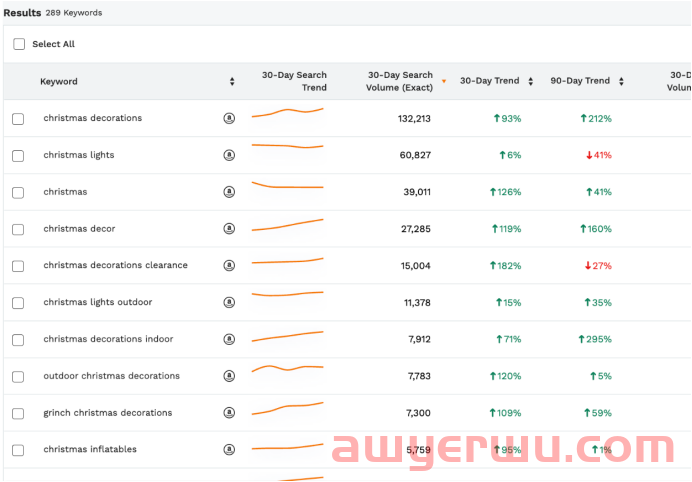692x482 pixels.
Task: View trend sparkline for grinch christmas decorations
Action: [x=287, y=409]
